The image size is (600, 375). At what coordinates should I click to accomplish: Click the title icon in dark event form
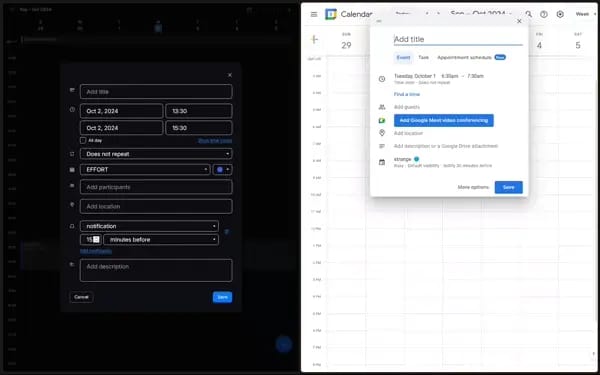pos(72,90)
